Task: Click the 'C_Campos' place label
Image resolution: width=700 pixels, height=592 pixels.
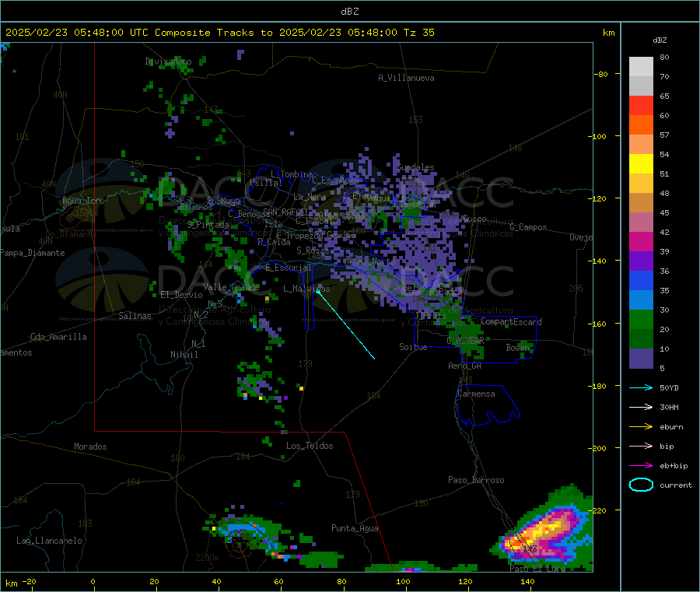Action: pos(528,227)
